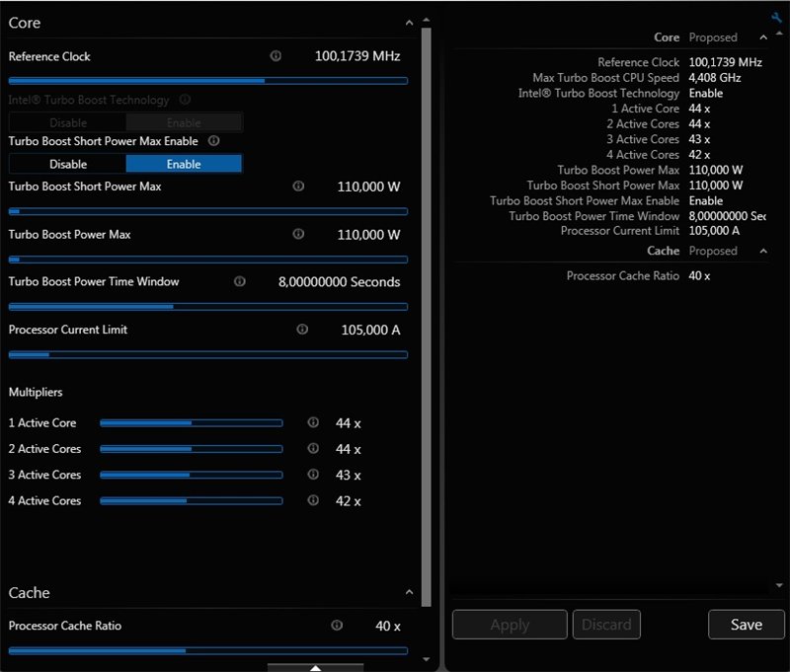Collapse Core Proposed list in right panel
The width and height of the screenshot is (790, 672).
pos(763,37)
